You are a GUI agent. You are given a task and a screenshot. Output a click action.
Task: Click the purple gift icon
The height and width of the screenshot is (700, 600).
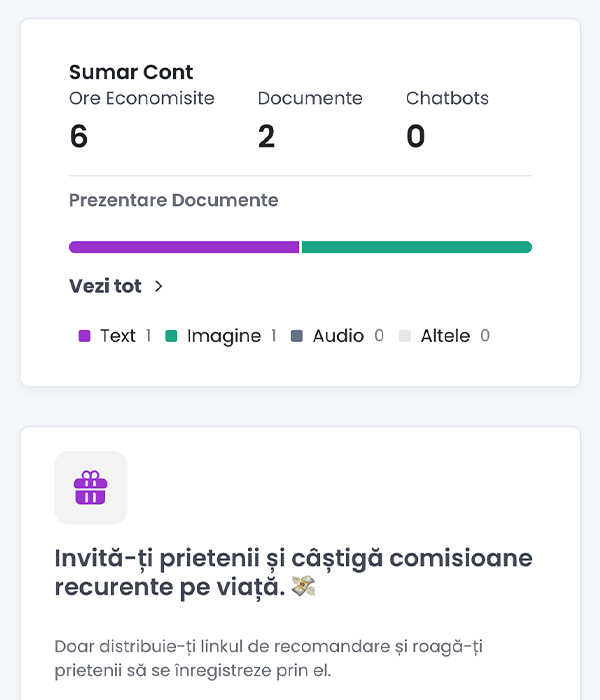click(x=91, y=488)
